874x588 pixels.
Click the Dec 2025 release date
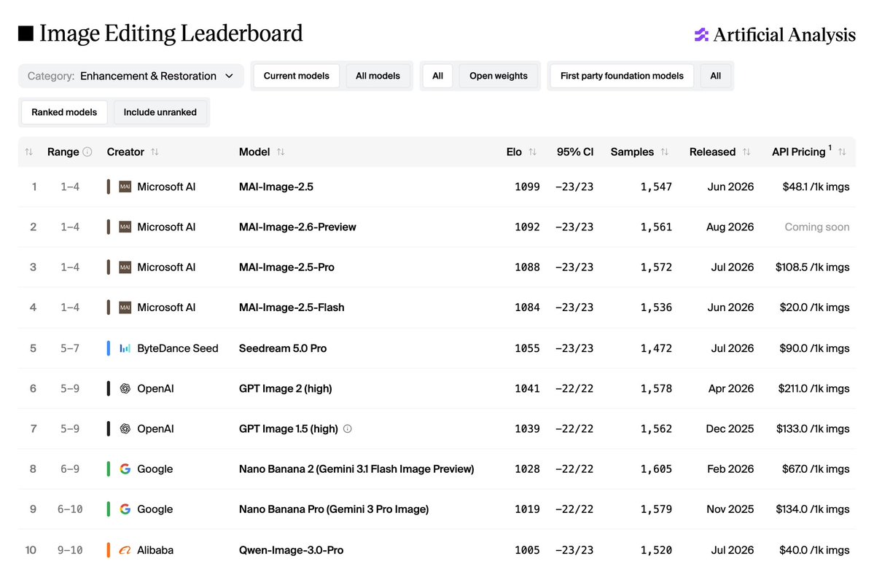click(730, 428)
